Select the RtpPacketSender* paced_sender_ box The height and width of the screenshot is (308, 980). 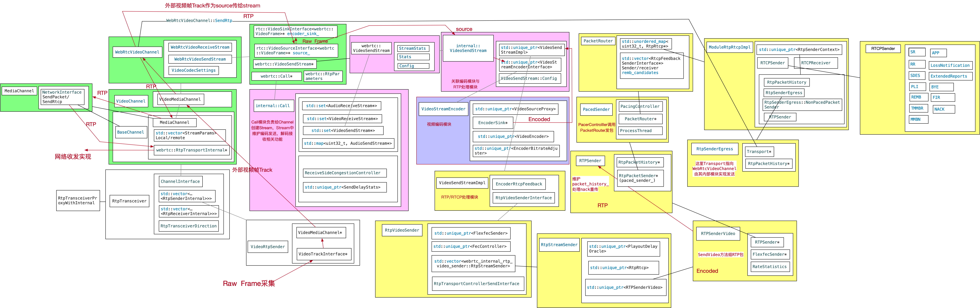pyautogui.click(x=640, y=178)
